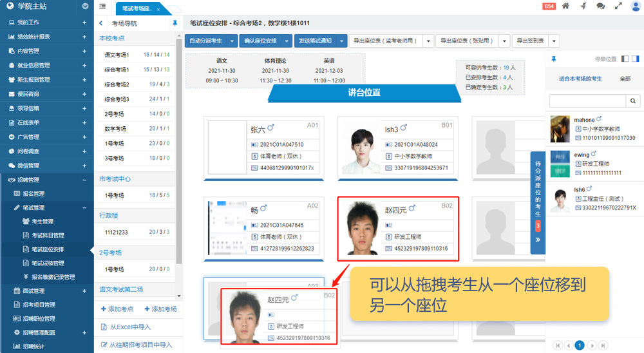Switch to the 全部 candidates tab

(625, 79)
